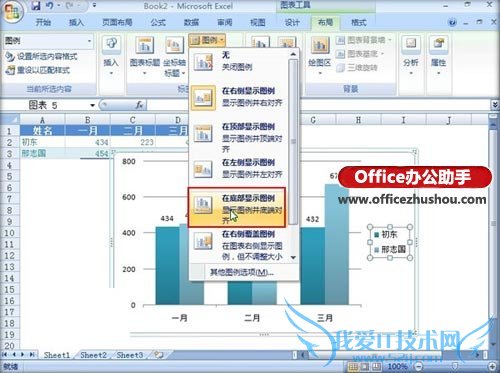Choose 在右侧显示图例 legend option
The height and width of the screenshot is (373, 500).
(239, 97)
